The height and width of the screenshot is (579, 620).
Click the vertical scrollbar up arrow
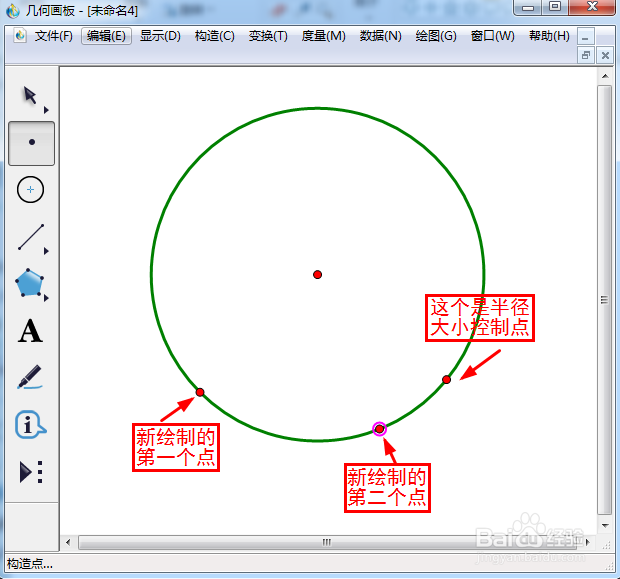pos(605,76)
